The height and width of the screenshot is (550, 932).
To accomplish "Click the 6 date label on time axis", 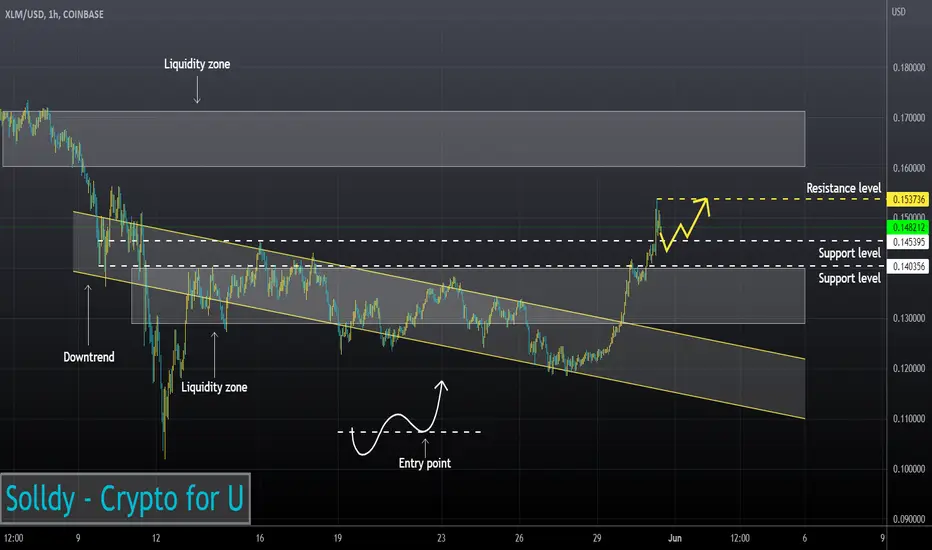I will pos(805,538).
